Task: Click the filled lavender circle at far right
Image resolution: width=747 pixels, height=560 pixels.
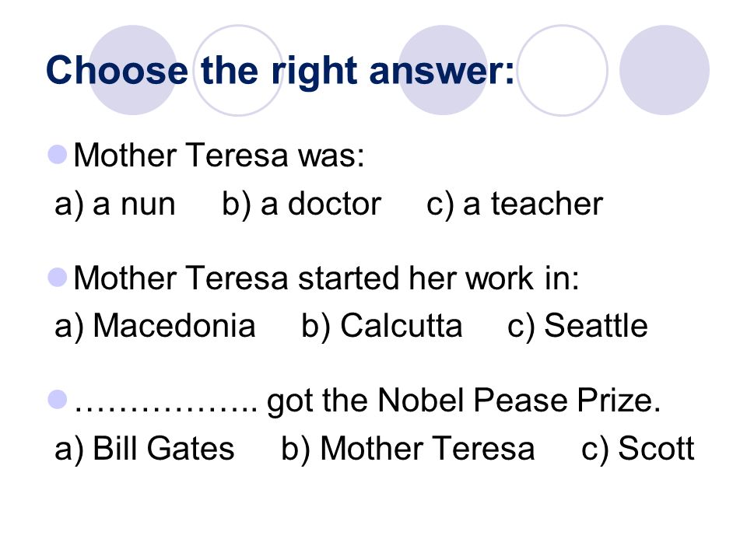Action: (664, 70)
